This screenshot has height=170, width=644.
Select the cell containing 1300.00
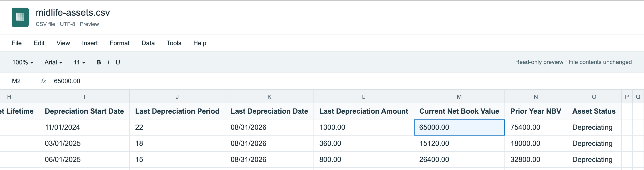point(364,127)
